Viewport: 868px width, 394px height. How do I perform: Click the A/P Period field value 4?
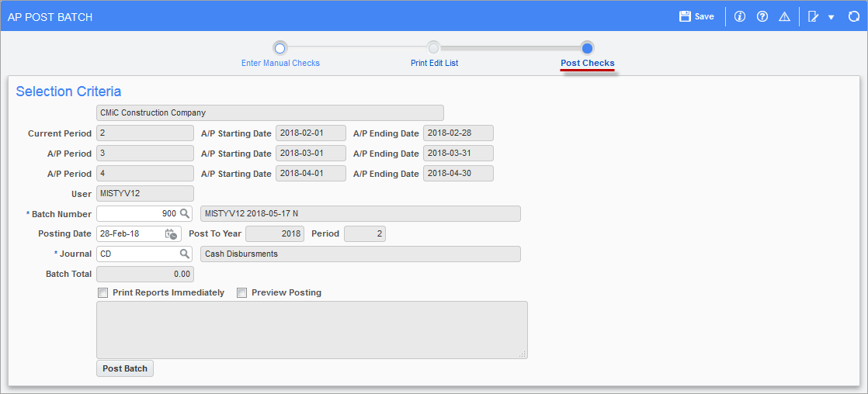click(x=145, y=173)
